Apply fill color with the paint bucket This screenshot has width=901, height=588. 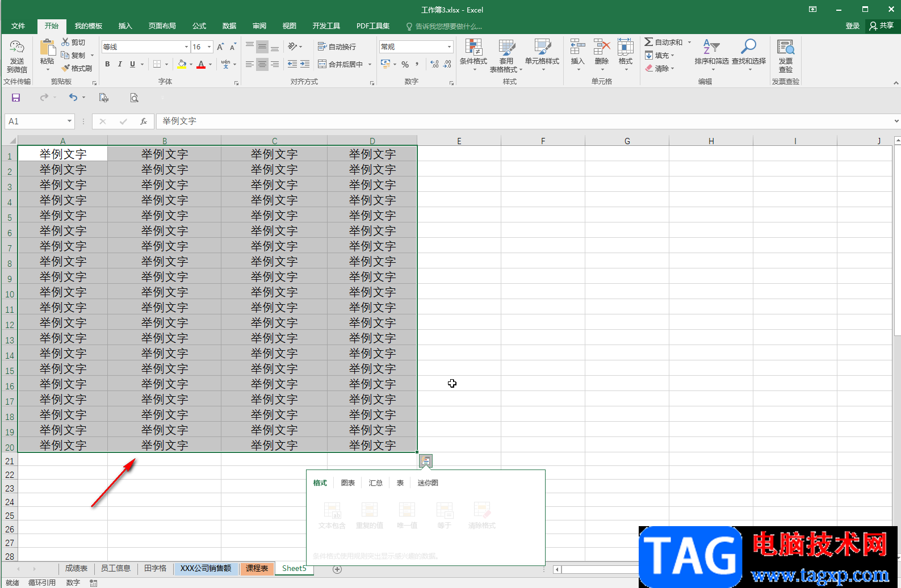click(182, 64)
